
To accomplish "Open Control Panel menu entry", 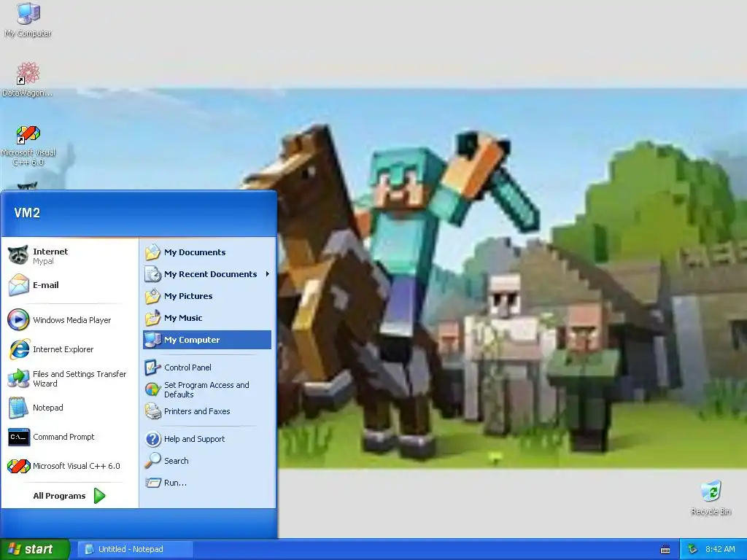I will pyautogui.click(x=207, y=367).
